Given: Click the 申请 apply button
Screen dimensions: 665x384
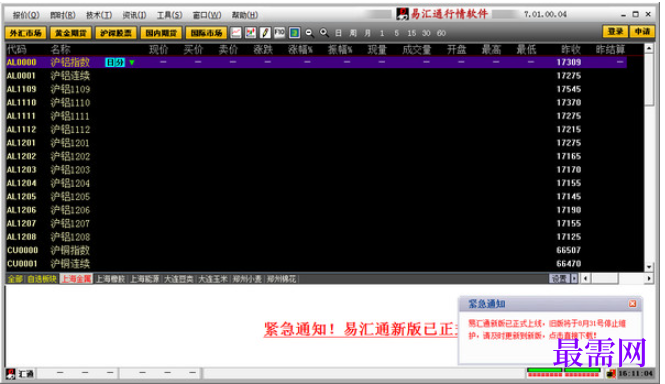Looking at the screenshot, I should coord(642,31).
